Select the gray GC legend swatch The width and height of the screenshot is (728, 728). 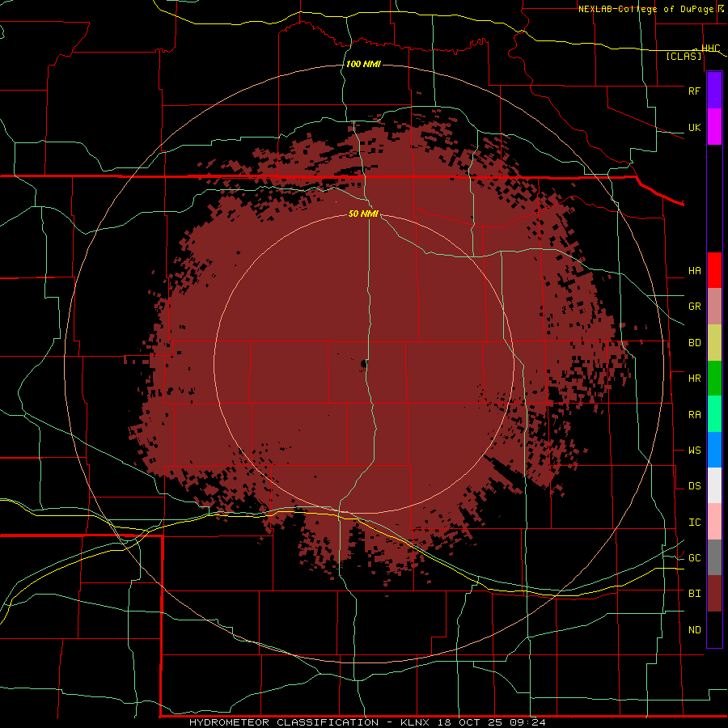(x=714, y=557)
